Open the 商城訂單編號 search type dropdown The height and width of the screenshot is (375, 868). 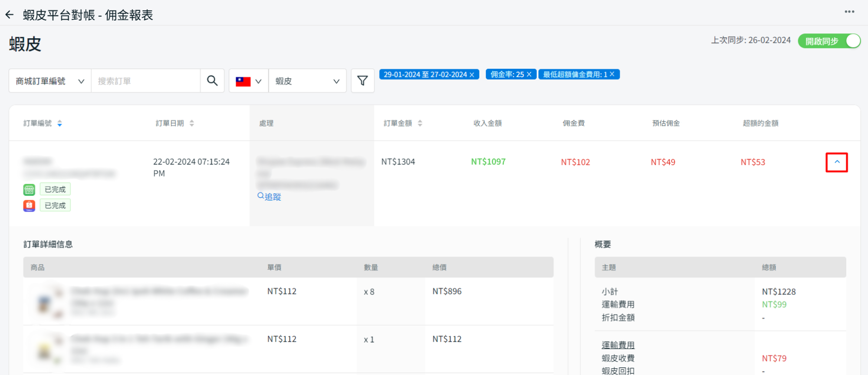point(50,81)
